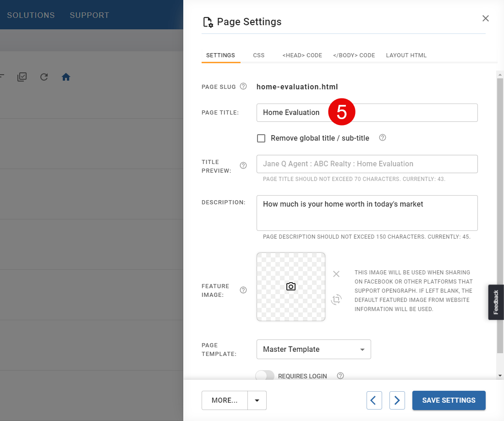
Task: Open the Feedback side tab
Action: click(496, 302)
